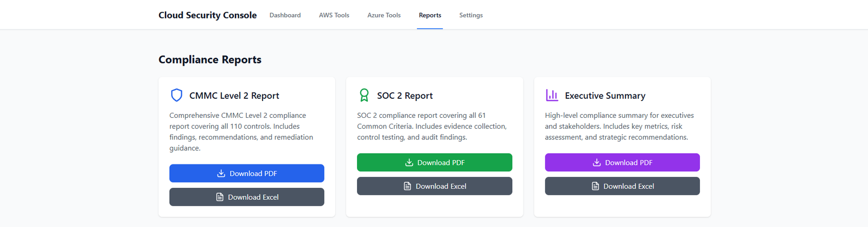
Task: Click download arrow icon in purple PDF button
Action: click(x=597, y=162)
